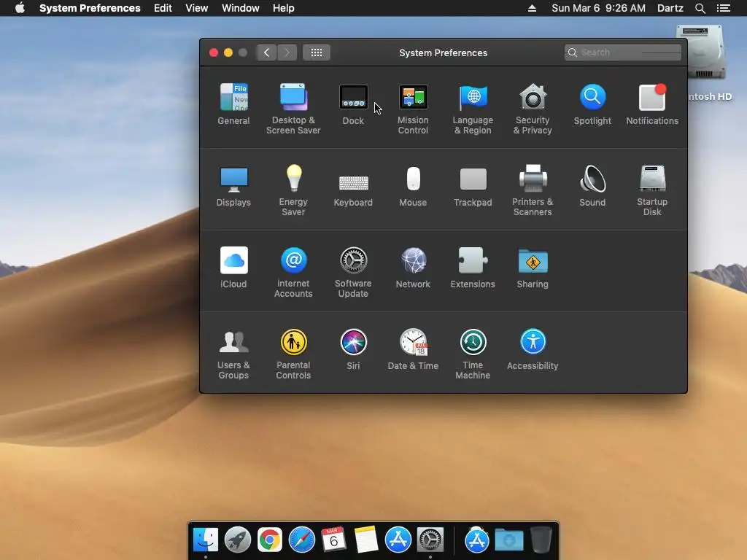Open Printers & Scanners preferences
This screenshot has width=747, height=560.
click(x=533, y=190)
